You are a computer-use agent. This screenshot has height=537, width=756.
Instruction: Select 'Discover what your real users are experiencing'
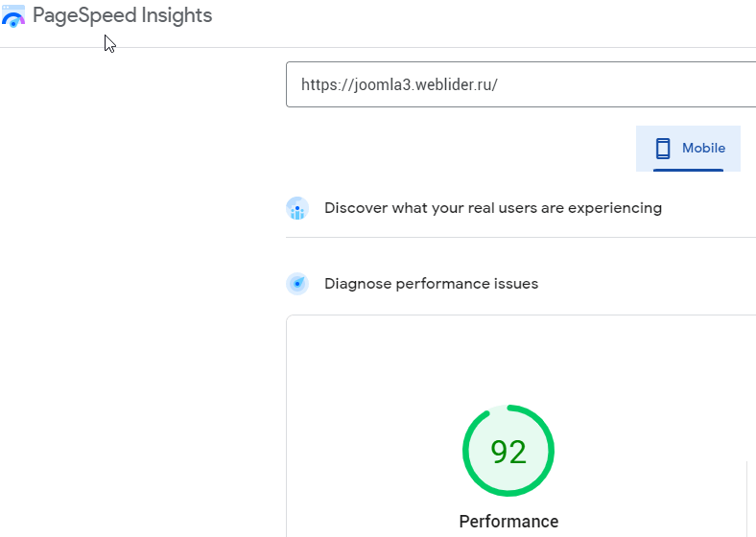[x=492, y=208]
